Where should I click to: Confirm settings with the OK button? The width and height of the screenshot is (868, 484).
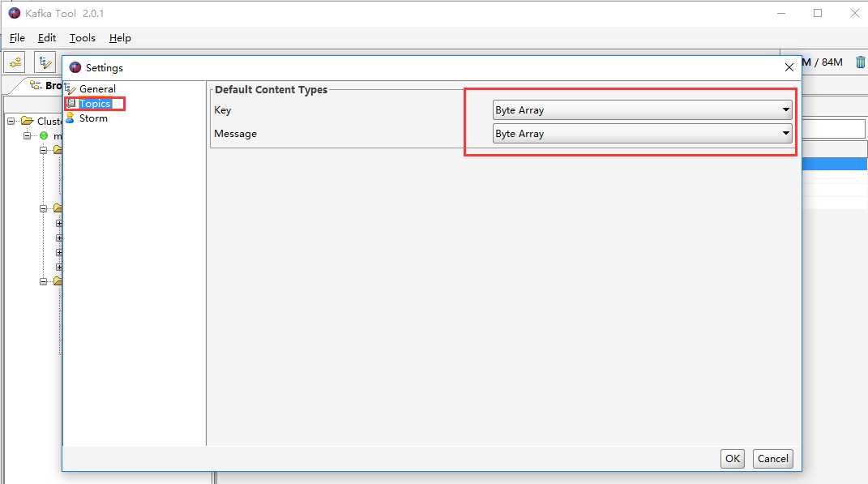click(733, 459)
